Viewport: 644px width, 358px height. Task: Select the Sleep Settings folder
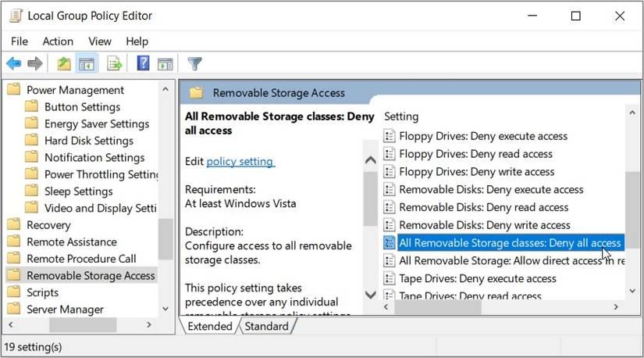pyautogui.click(x=78, y=192)
